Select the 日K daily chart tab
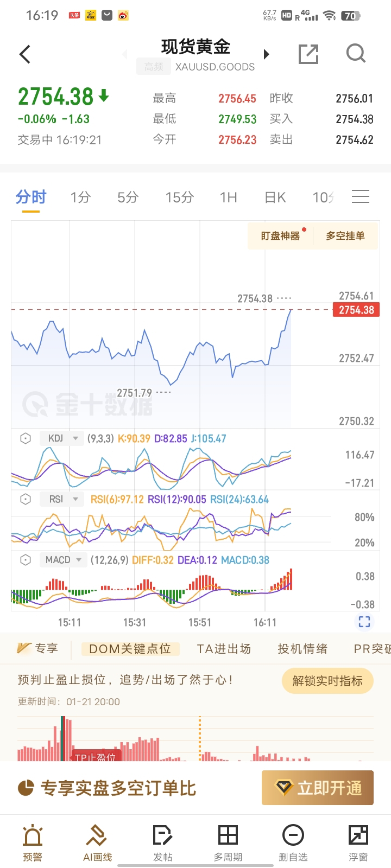The width and height of the screenshot is (391, 868). click(275, 197)
